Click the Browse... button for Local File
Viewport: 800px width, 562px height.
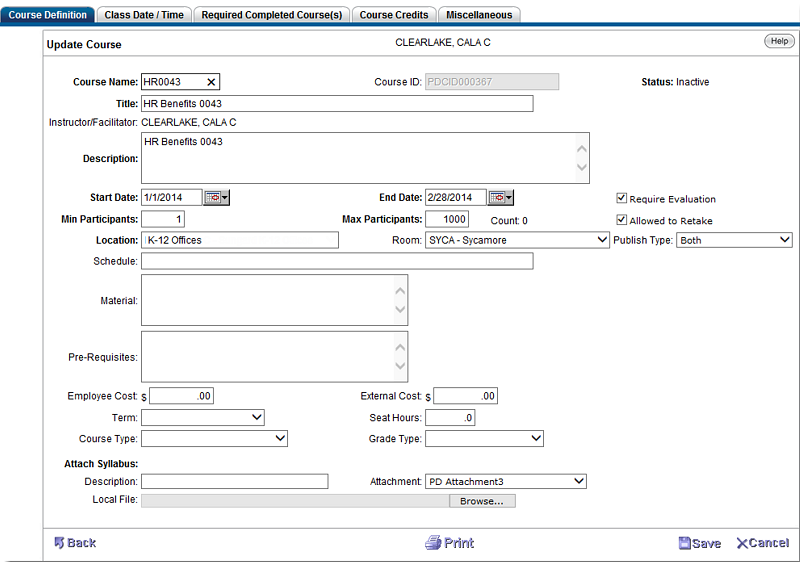point(481,501)
